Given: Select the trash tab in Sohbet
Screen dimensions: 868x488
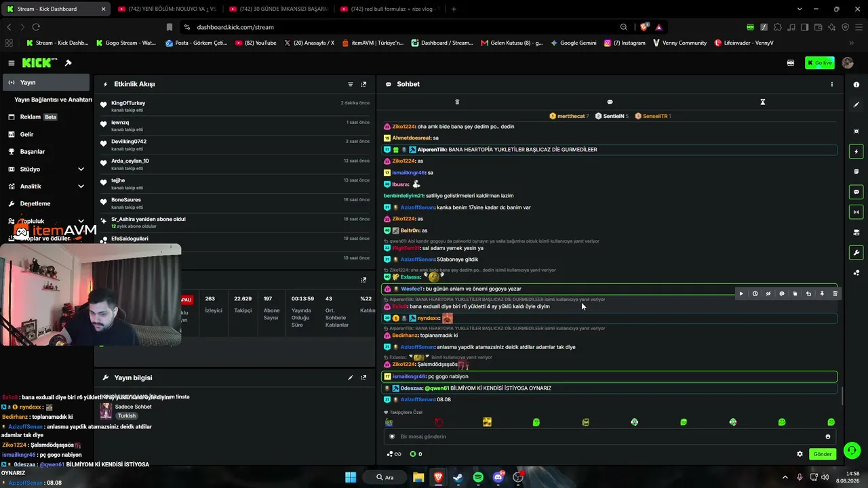Looking at the screenshot, I should tap(457, 102).
